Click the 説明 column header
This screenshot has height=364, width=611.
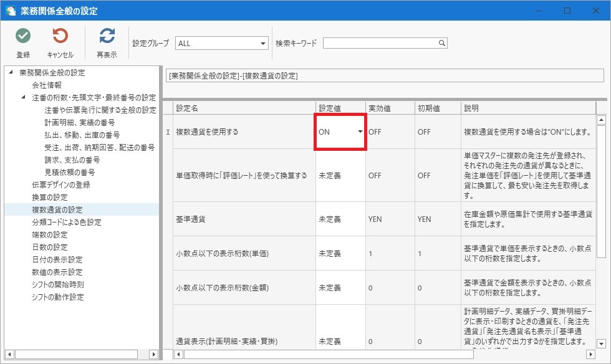pos(528,108)
